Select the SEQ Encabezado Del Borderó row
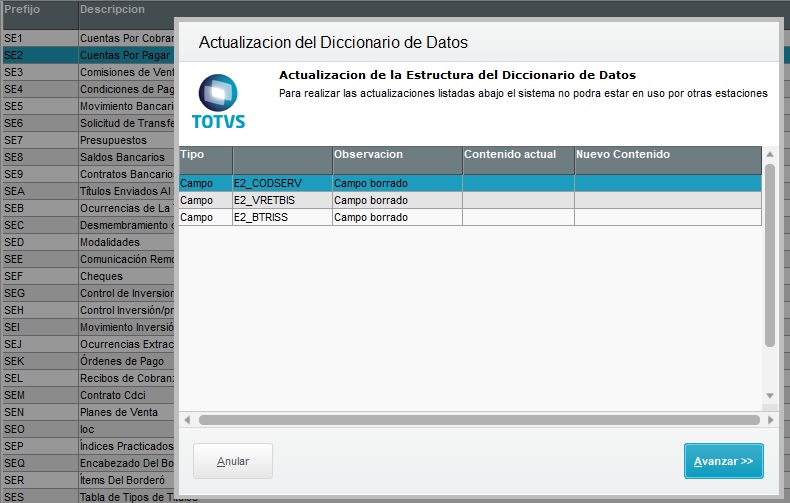The image size is (790, 503). click(88, 463)
